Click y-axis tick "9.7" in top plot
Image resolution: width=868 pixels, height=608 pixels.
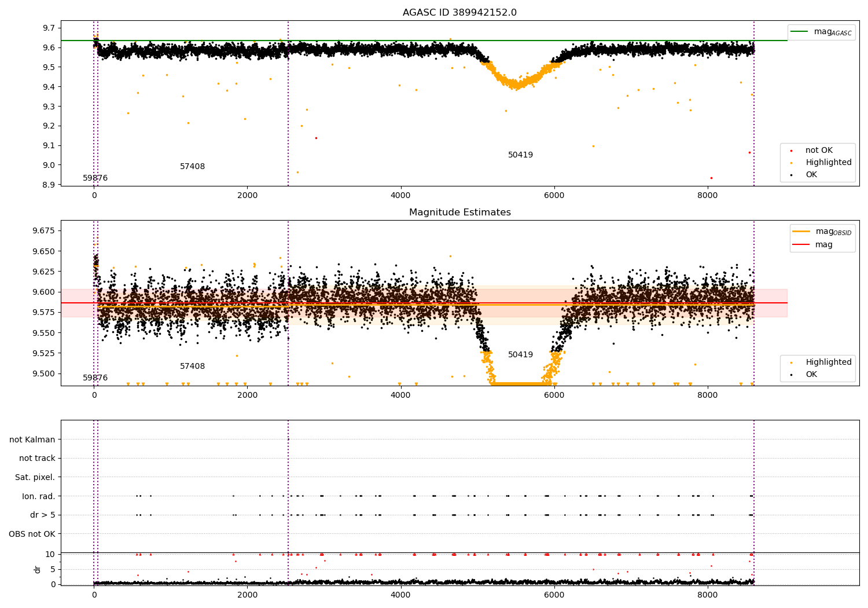point(49,28)
